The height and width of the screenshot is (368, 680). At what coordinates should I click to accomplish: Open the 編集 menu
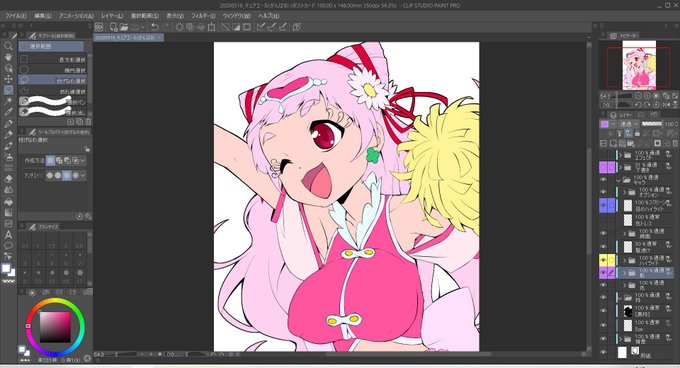click(42, 16)
